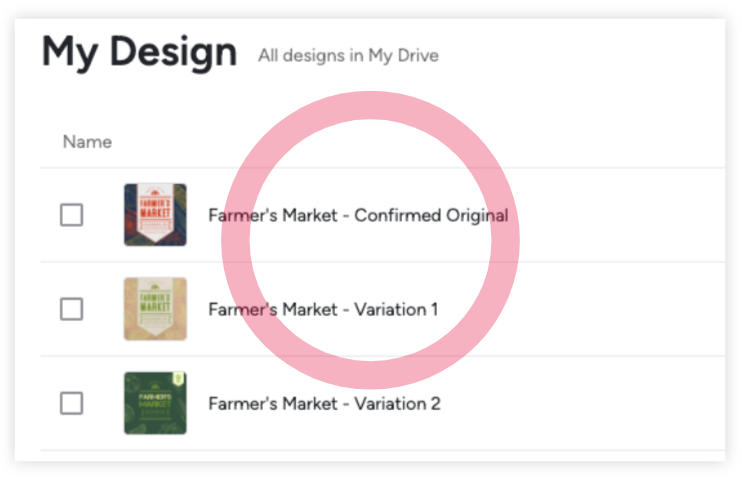
Task: Open the green Variation 2 thumbnail
Action: click(155, 403)
